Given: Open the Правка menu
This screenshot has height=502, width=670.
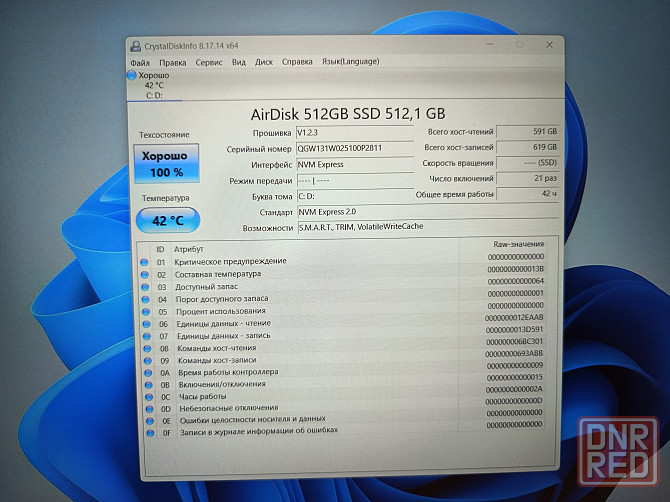Looking at the screenshot, I should pos(173,62).
